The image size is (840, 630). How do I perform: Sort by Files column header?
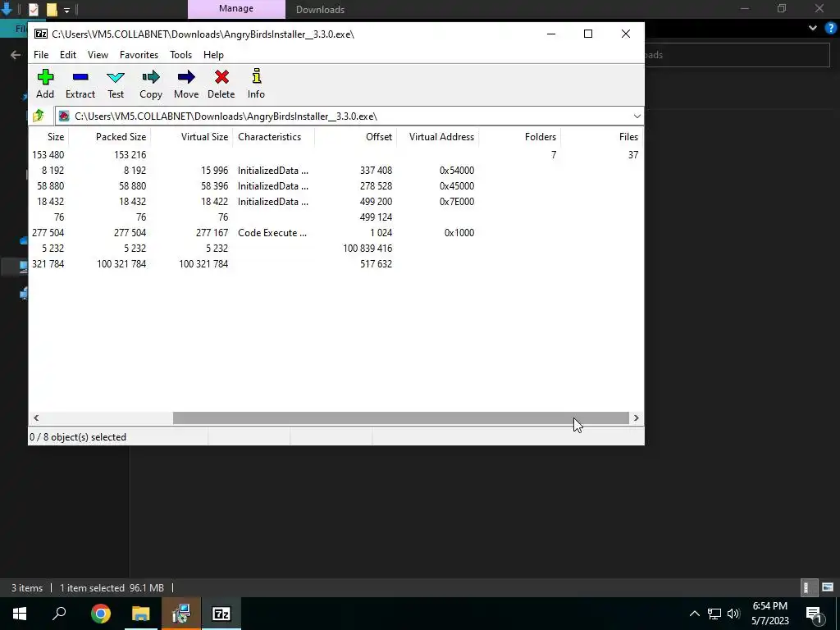pos(601,137)
